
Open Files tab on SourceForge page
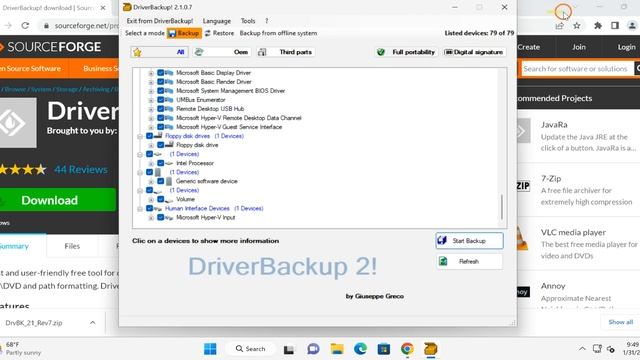pos(72,246)
